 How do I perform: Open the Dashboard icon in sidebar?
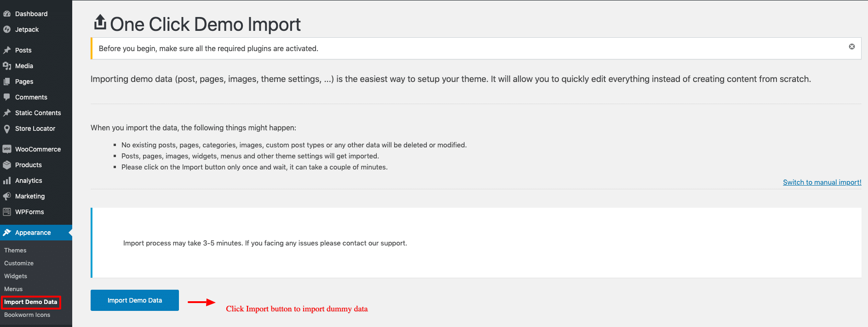[7, 14]
